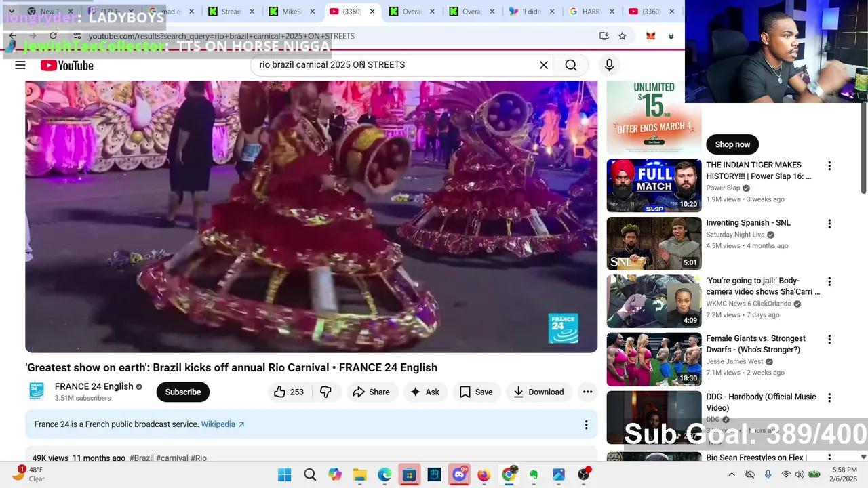Open the FRANCE 24 English channel name
The image size is (868, 488).
click(x=94, y=386)
